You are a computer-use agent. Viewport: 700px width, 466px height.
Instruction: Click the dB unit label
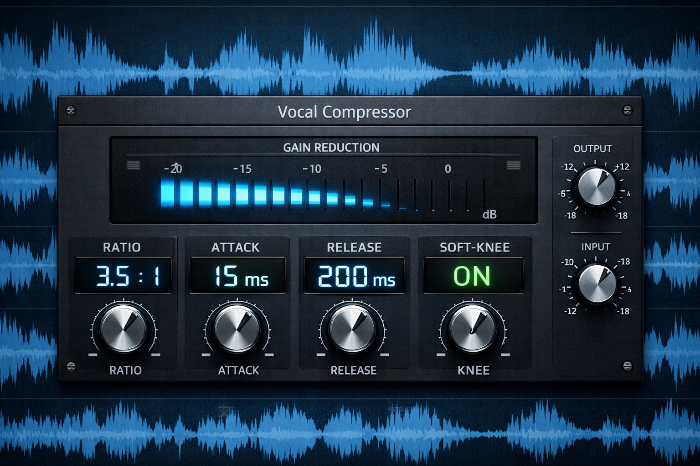pos(490,215)
